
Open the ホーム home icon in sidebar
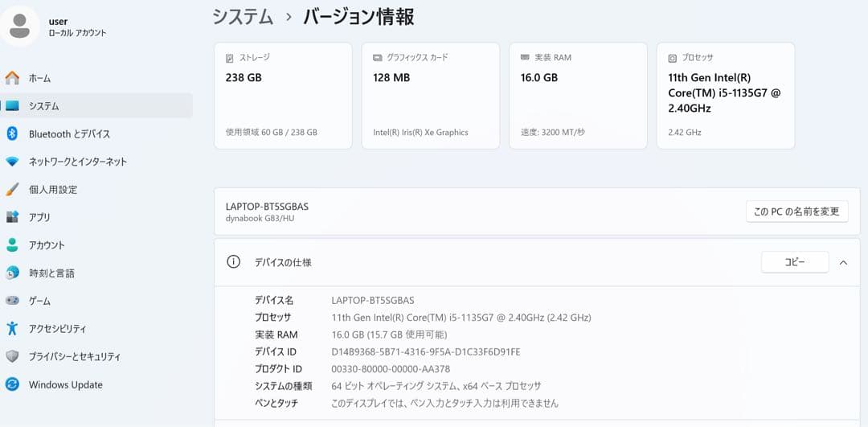[x=12, y=78]
